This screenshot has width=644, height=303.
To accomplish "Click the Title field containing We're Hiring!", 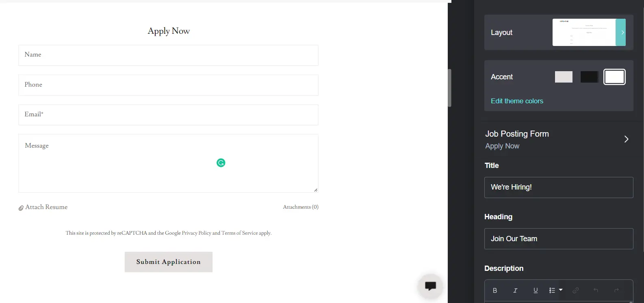I will click(559, 187).
